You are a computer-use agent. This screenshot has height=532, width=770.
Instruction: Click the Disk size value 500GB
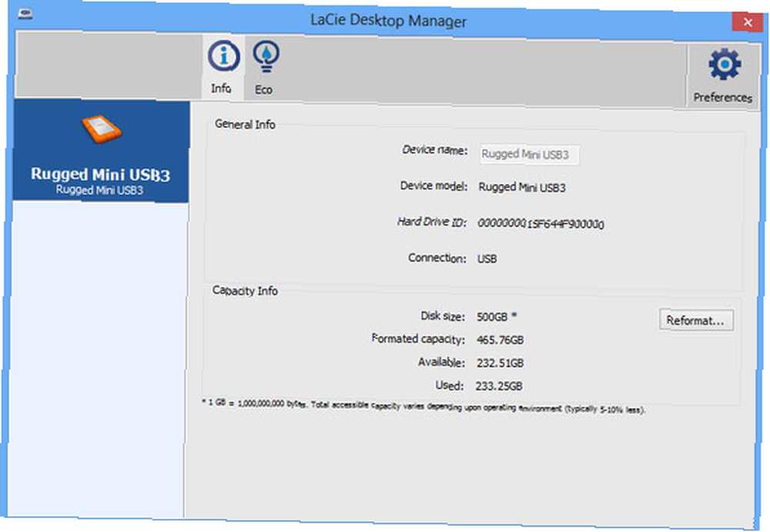(492, 317)
